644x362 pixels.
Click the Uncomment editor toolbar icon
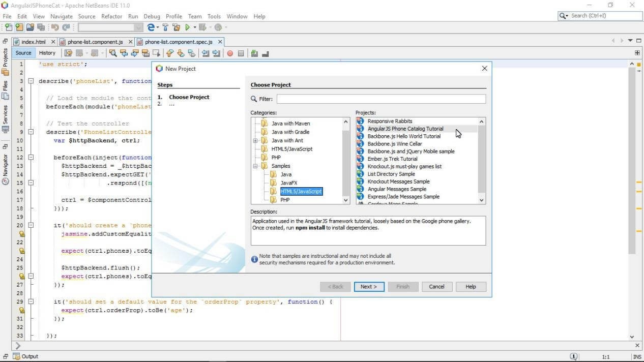265,53
